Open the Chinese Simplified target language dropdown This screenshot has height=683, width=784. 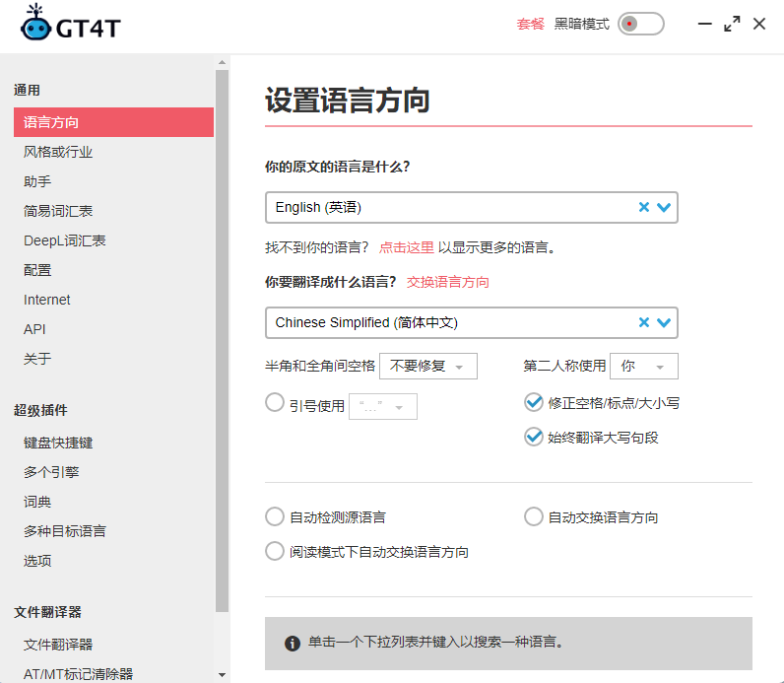[x=664, y=322]
